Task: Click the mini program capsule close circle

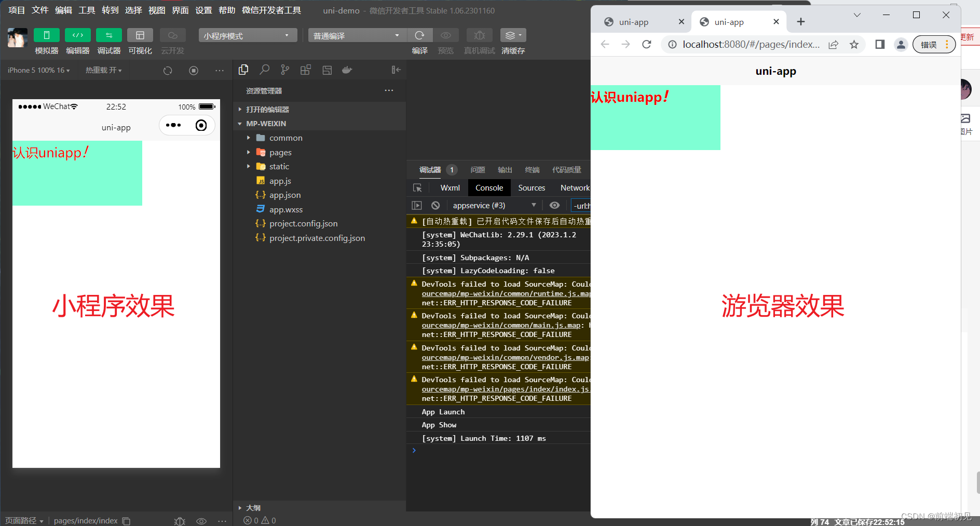Action: point(201,125)
